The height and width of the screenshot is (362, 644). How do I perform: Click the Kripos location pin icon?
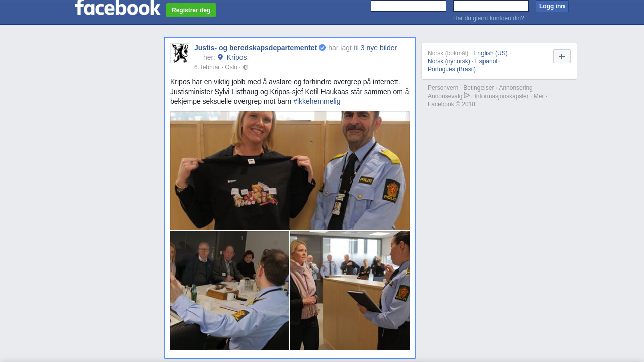pyautogui.click(x=220, y=57)
